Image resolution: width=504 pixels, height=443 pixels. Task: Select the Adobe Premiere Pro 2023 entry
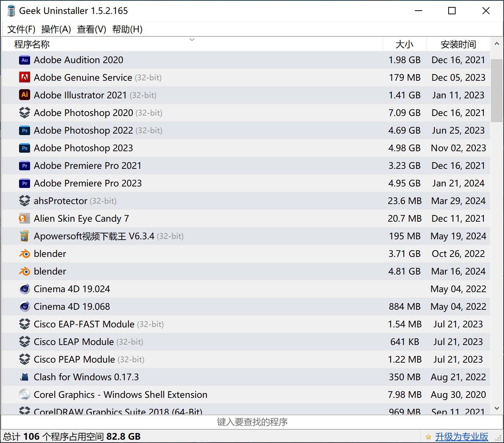click(246, 183)
